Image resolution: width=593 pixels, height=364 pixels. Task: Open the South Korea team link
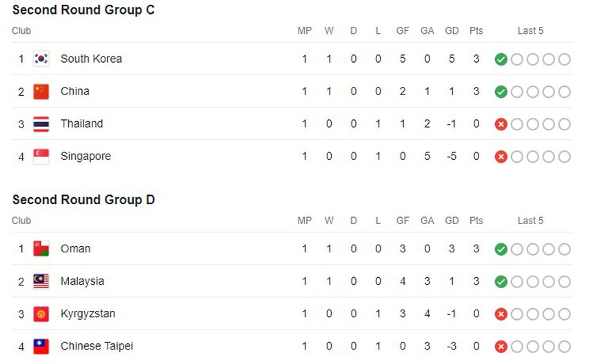pos(91,59)
